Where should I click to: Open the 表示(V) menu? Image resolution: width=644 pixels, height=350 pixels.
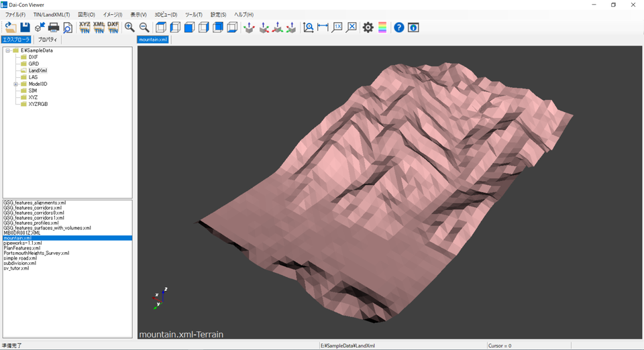click(x=138, y=14)
